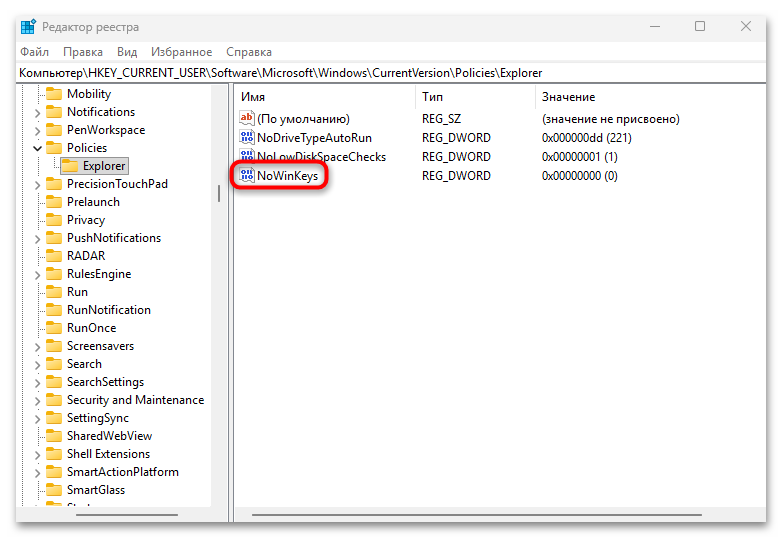Select the NoLowDiskSpaceChecks value icon
Image resolution: width=782 pixels, height=538 pixels.
click(x=247, y=156)
